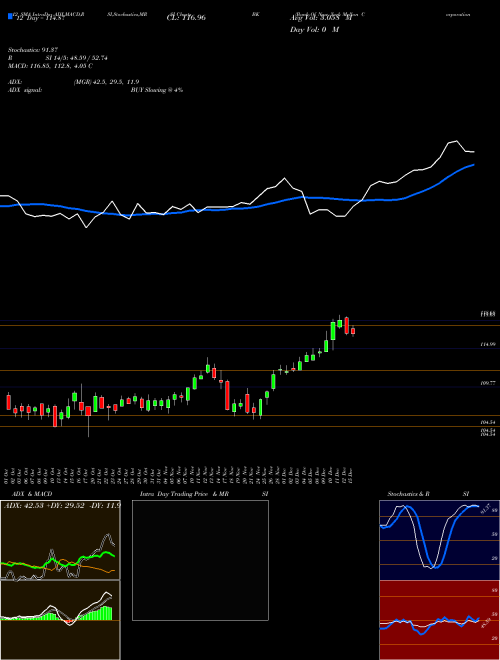Click the 'BUY Slowing @ 4%' signal text
This screenshot has width=500, height=660.
(157, 90)
